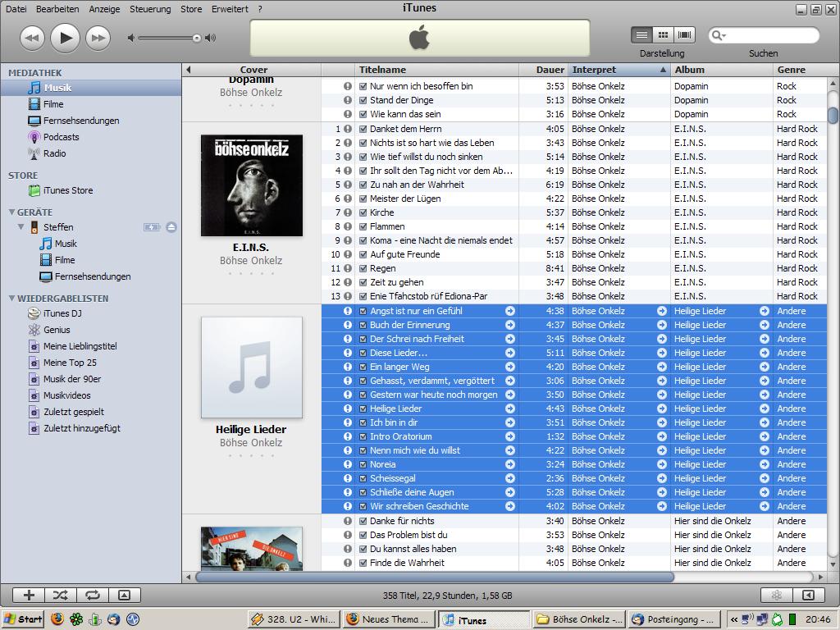Uncheck the song Danket dem Herrn

click(x=363, y=129)
